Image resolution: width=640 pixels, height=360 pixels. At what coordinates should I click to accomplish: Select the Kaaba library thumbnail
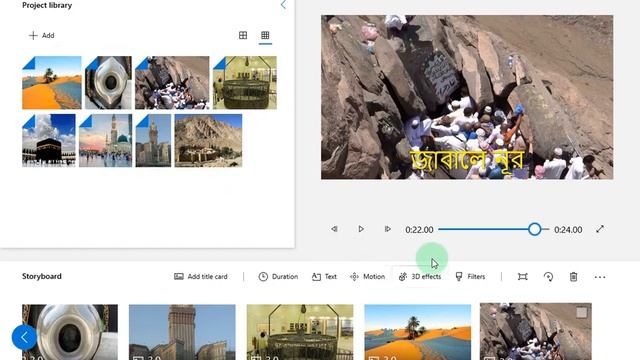pos(49,140)
